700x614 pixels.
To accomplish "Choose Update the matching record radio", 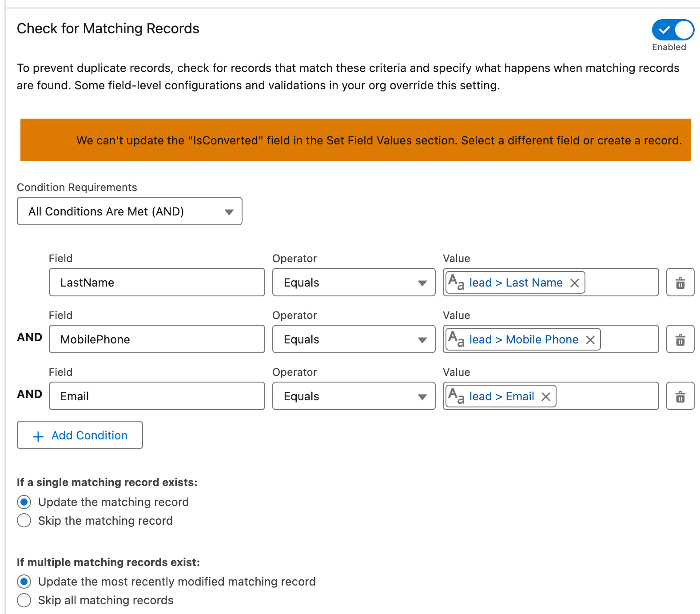I will pos(24,502).
